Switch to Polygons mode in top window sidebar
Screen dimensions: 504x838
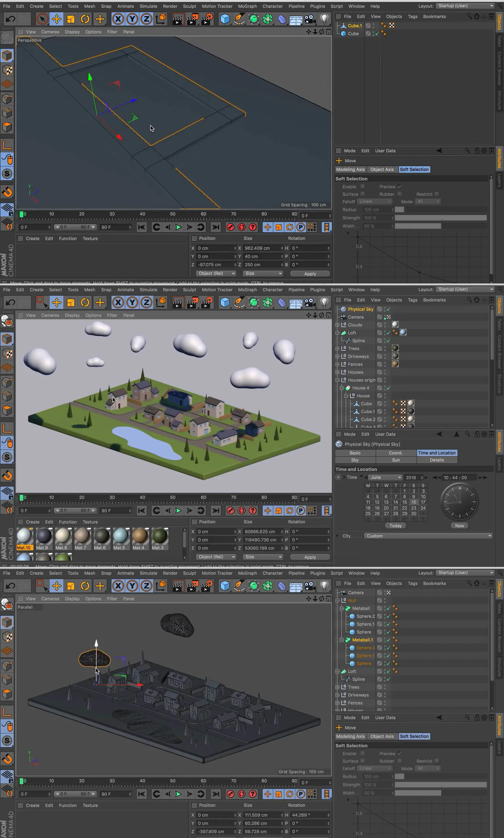tap(7, 127)
